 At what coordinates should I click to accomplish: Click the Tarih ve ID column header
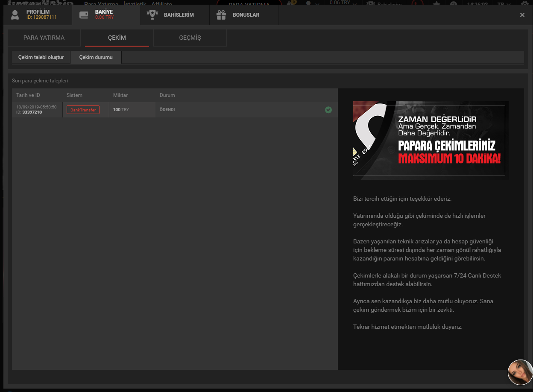click(x=28, y=95)
